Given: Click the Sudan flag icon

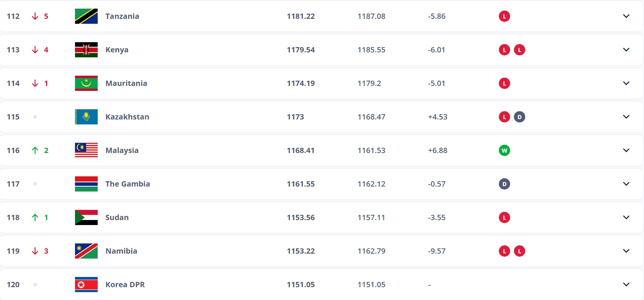Looking at the screenshot, I should click(x=86, y=217).
